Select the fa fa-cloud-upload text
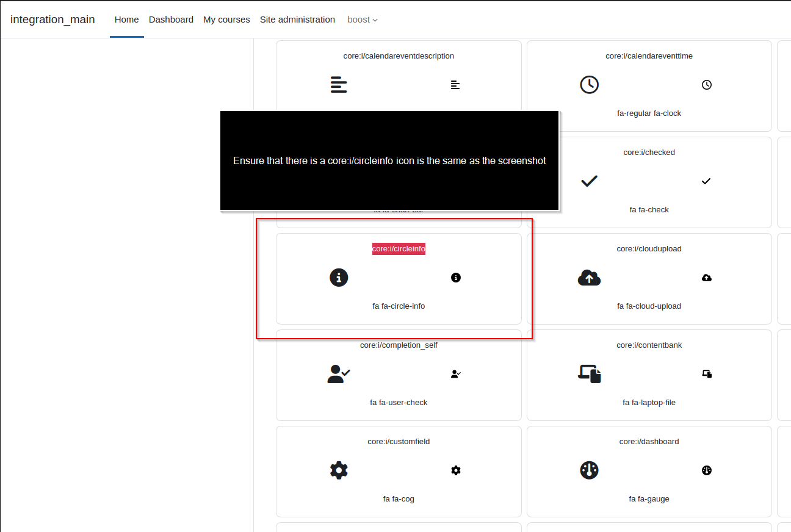The image size is (791, 532). coord(649,306)
